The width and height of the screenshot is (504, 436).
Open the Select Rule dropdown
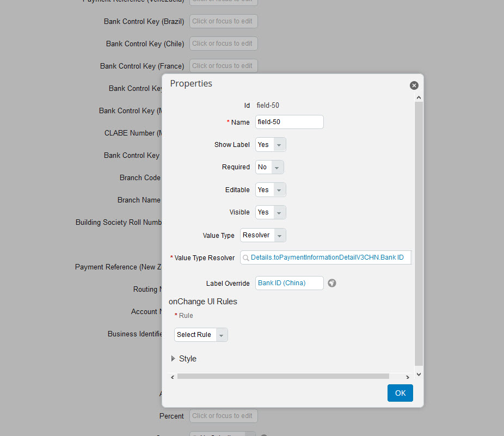pos(201,335)
